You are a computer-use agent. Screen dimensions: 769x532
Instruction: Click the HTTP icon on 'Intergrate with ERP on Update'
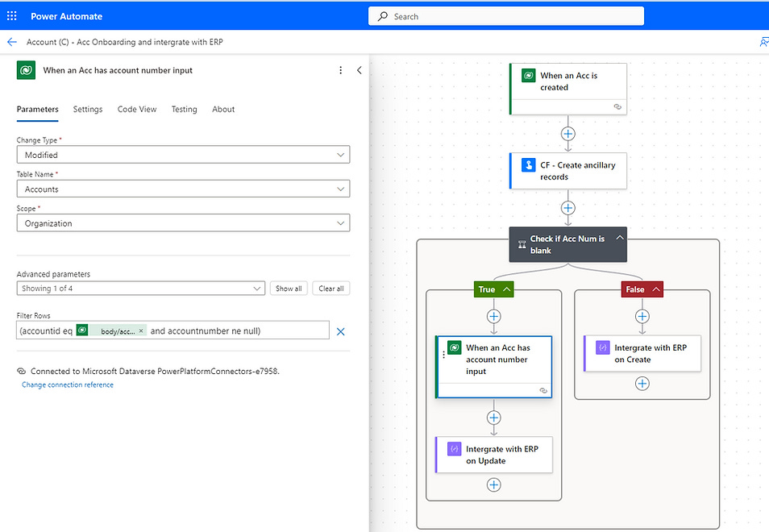pyautogui.click(x=455, y=449)
